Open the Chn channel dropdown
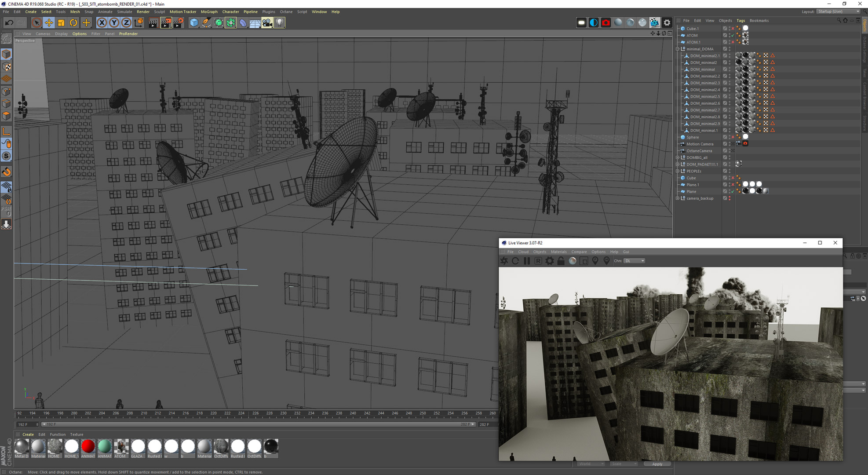 pos(635,261)
